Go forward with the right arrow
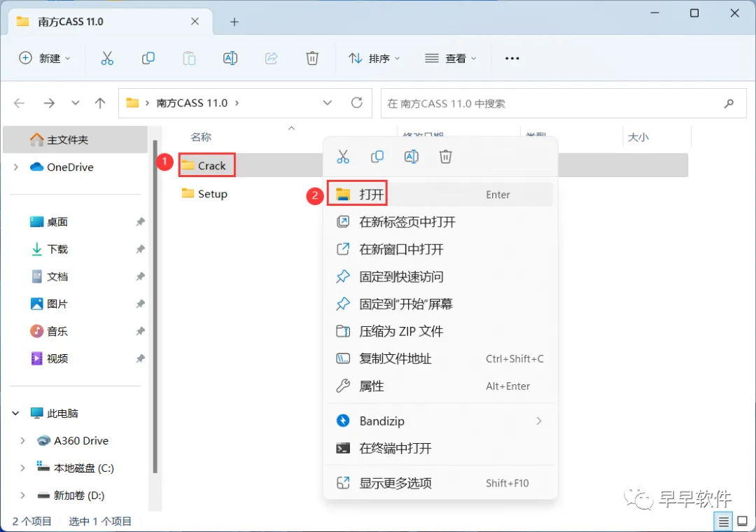 (x=49, y=103)
